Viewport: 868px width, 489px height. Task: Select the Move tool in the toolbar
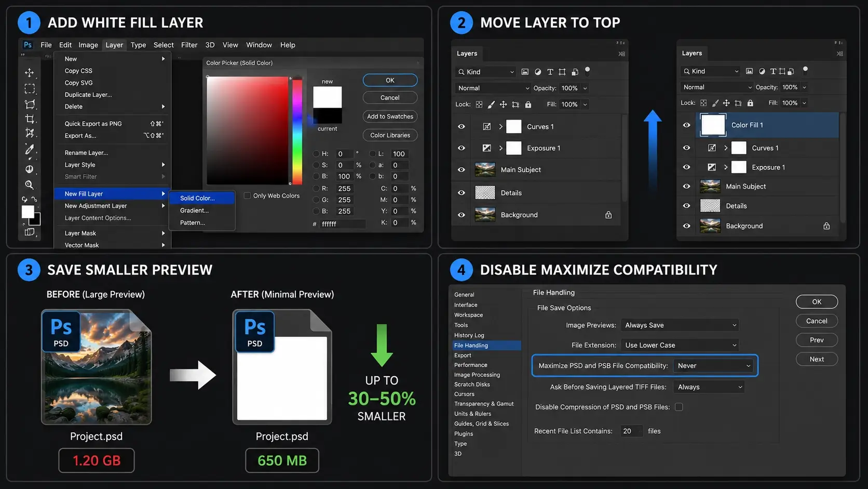click(x=30, y=73)
